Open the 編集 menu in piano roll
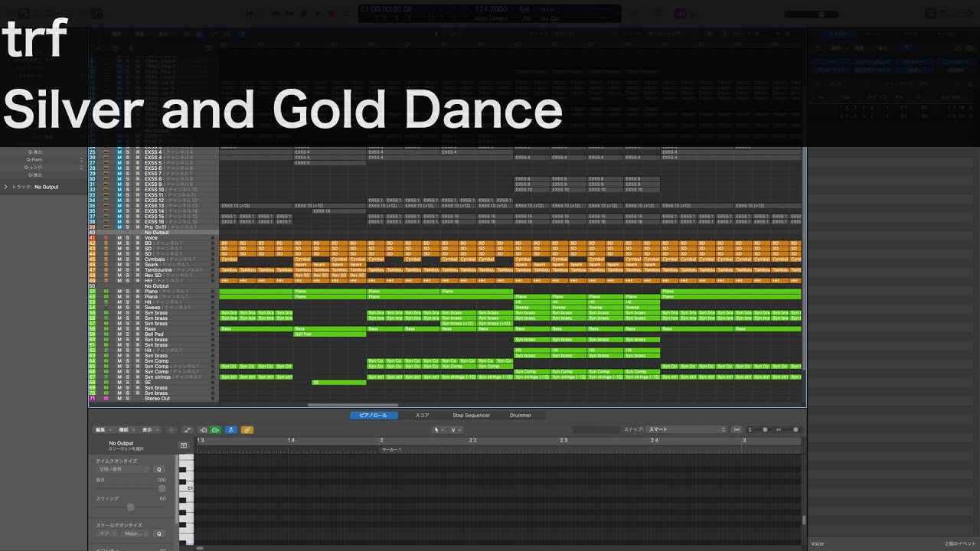 103,430
